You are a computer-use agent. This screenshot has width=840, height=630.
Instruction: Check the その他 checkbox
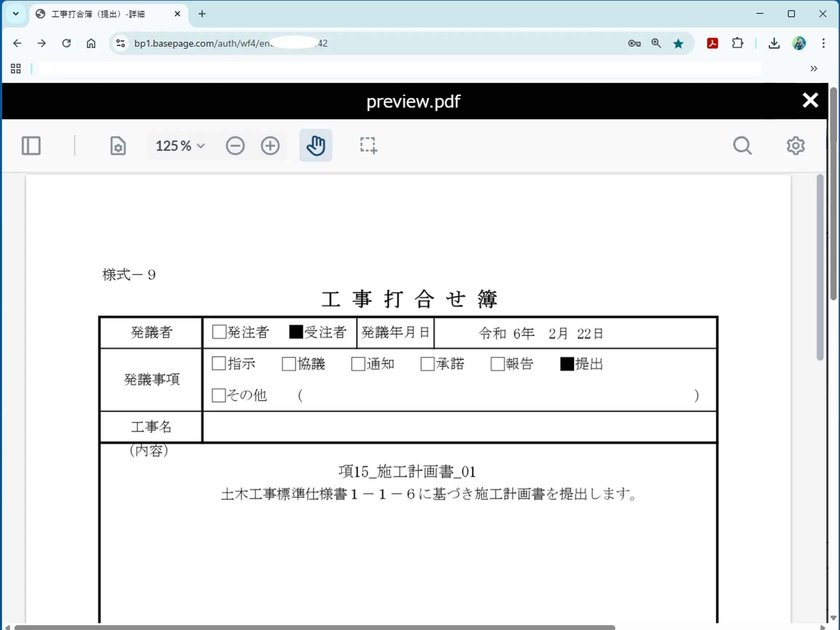click(219, 395)
